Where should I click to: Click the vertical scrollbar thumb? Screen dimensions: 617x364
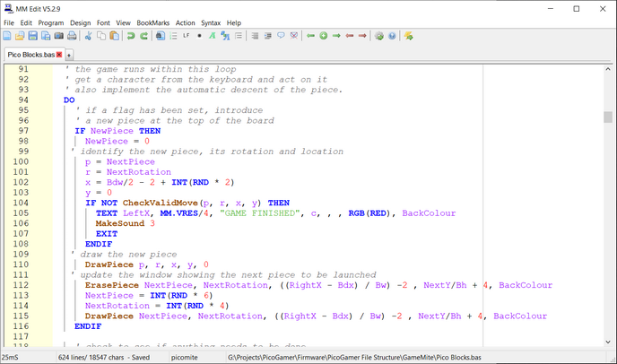coord(608,117)
